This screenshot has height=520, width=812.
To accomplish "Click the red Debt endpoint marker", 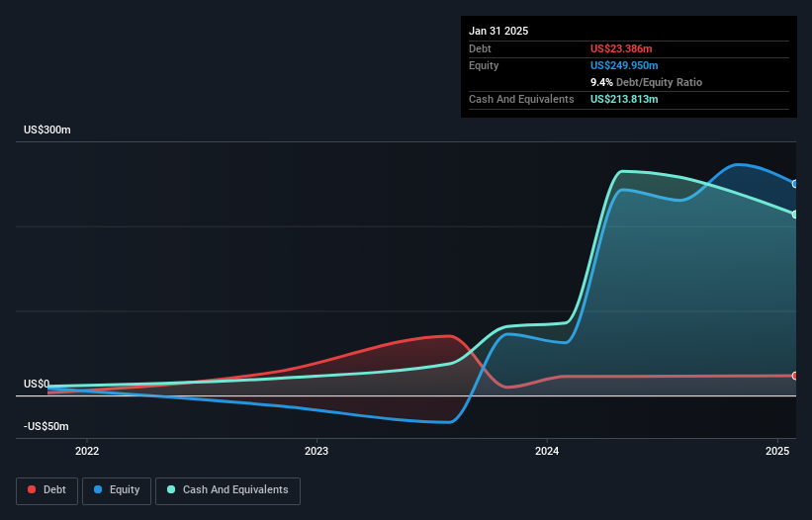I will point(795,376).
